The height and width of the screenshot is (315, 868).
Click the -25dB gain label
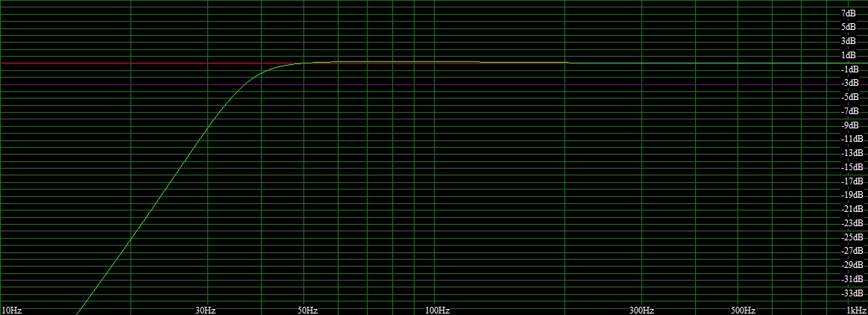click(851, 237)
